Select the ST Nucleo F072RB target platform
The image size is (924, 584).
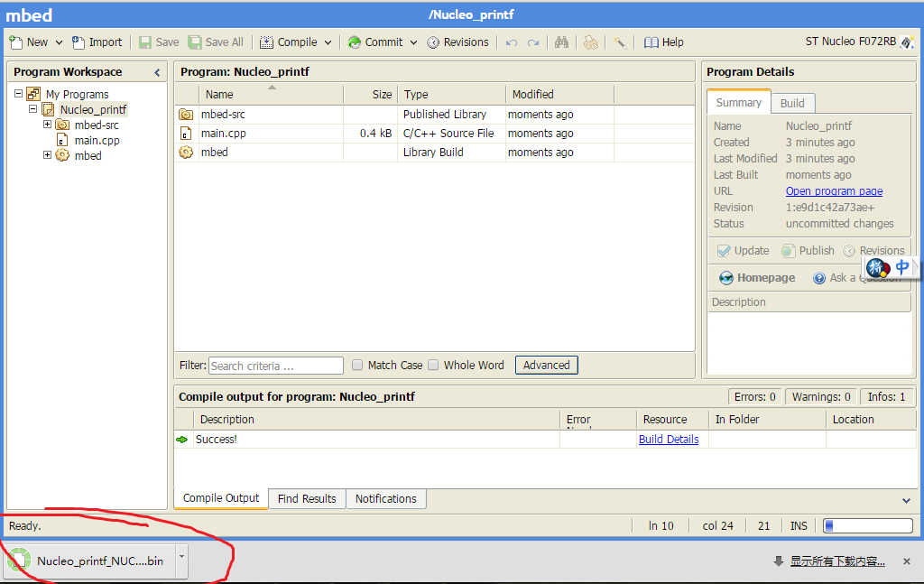(859, 42)
